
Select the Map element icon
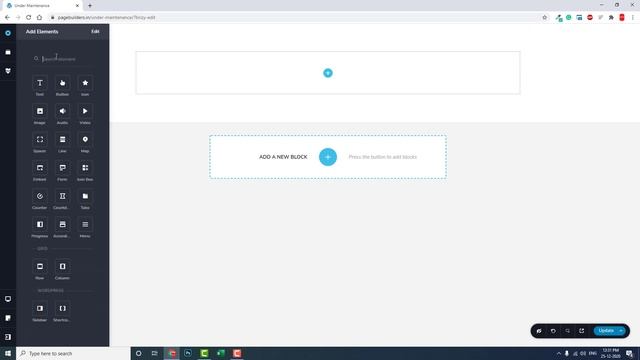[x=85, y=140]
